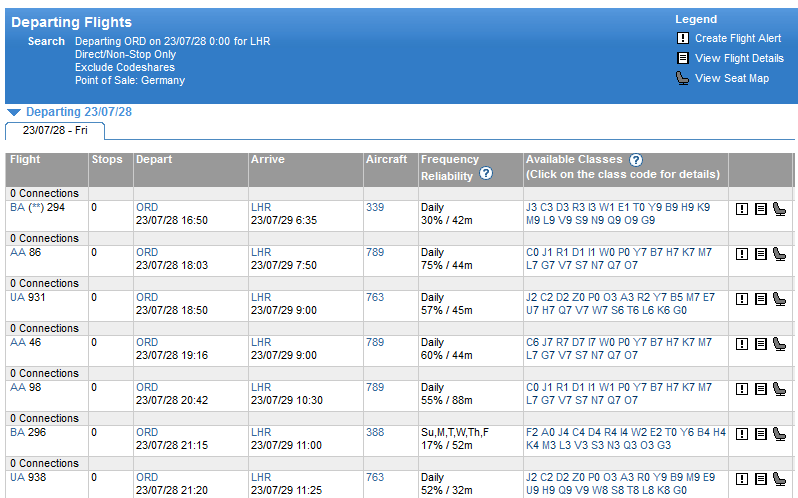Click LHR arrival link for AA 46
Image resolution: width=798 pixels, height=498 pixels.
(x=261, y=342)
